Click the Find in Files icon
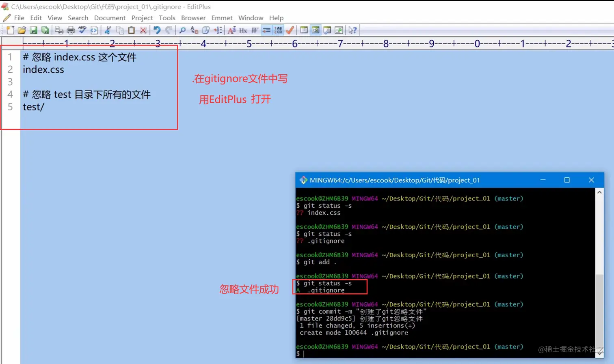The image size is (614, 364). (206, 30)
